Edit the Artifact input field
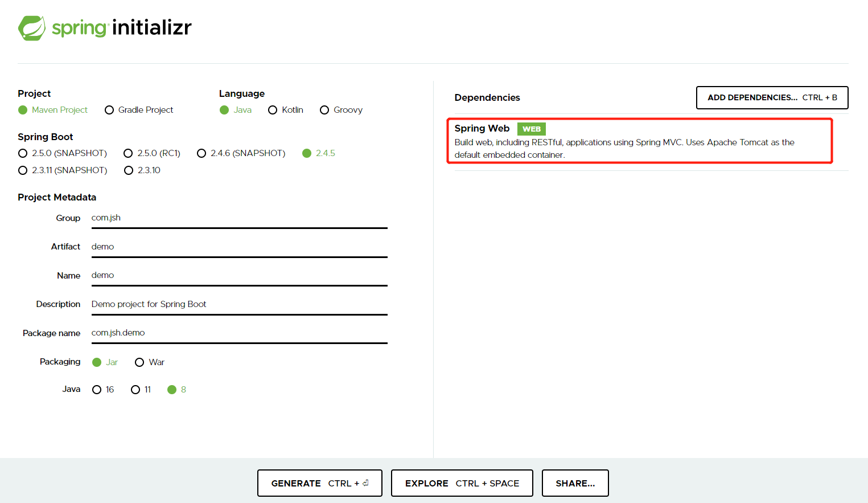Screen dimensions: 868x503 (x=240, y=247)
